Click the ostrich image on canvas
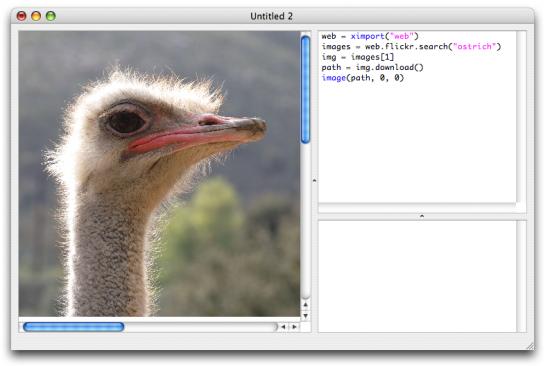Screen dimensions: 550x366 coord(159,174)
